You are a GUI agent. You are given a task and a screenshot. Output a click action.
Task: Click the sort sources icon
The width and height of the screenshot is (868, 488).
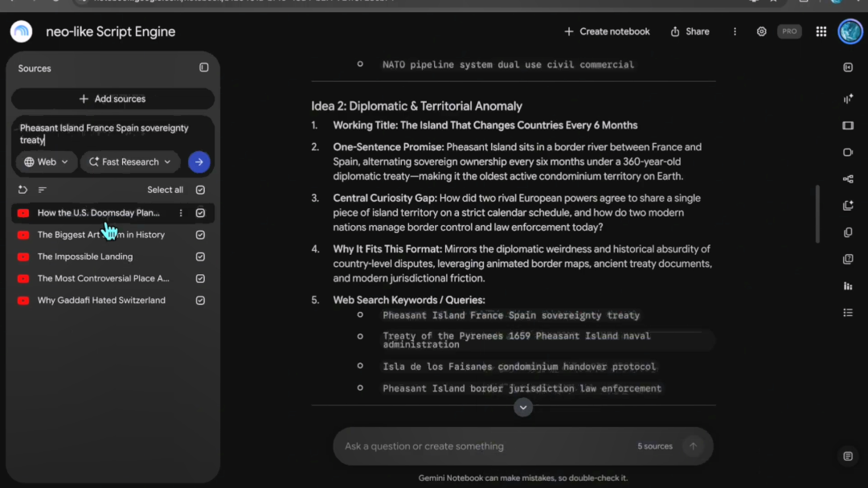42,190
